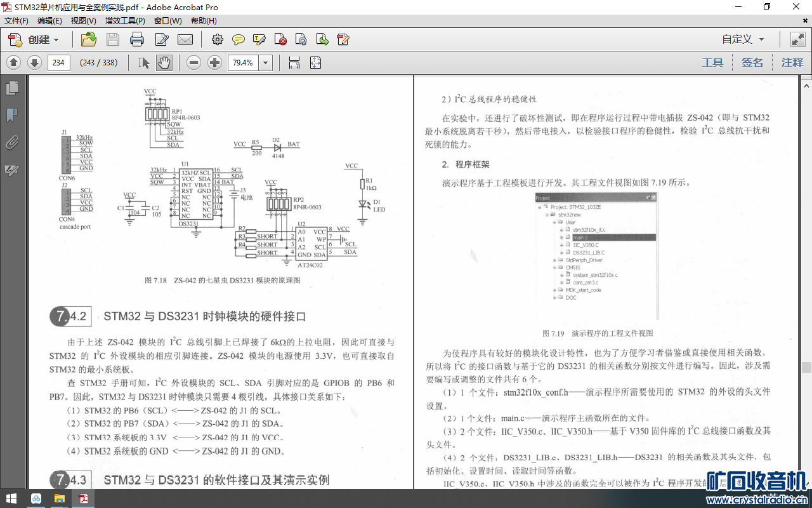Send file via email envelope icon
This screenshot has width=812, height=508.
coord(185,39)
